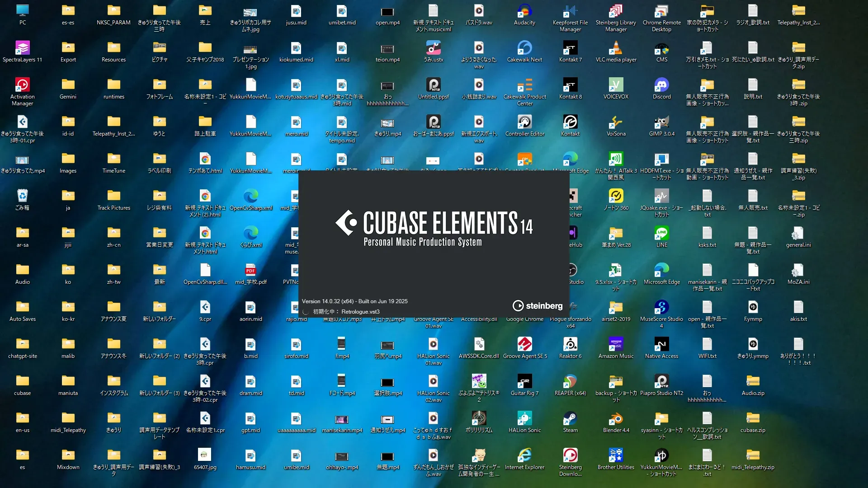Click the VOICEVOX application icon
The height and width of the screenshot is (488, 868).
[616, 85]
